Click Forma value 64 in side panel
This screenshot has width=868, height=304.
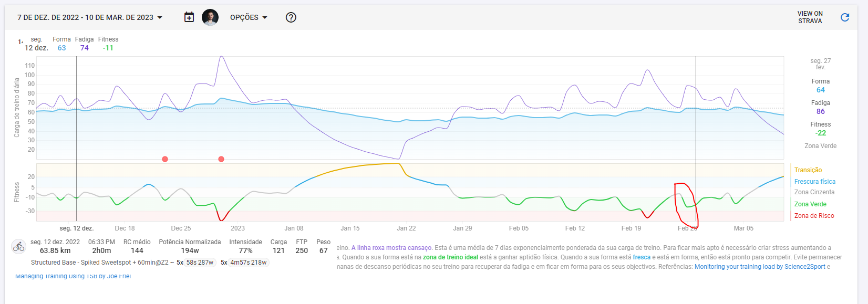pos(821,90)
